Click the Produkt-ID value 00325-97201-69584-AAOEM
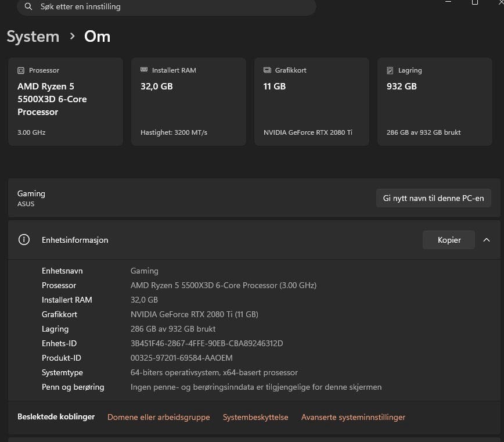This screenshot has width=504, height=442. (x=181, y=358)
